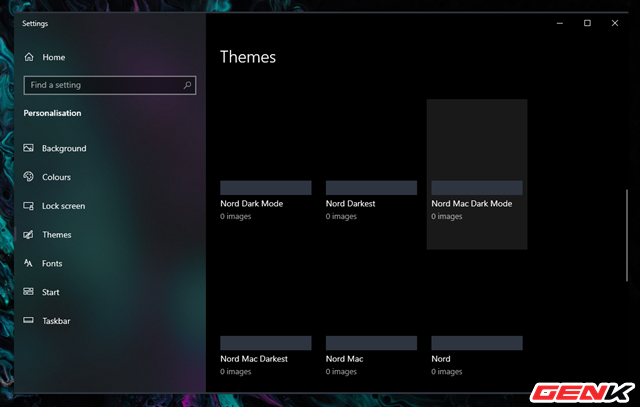Select the Start icon in the sidebar

[29, 292]
